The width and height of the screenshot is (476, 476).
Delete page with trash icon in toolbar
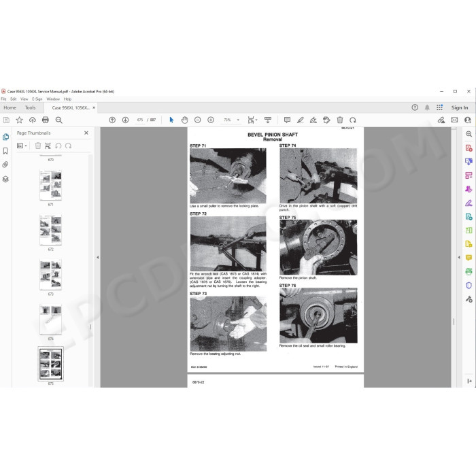coord(340,120)
